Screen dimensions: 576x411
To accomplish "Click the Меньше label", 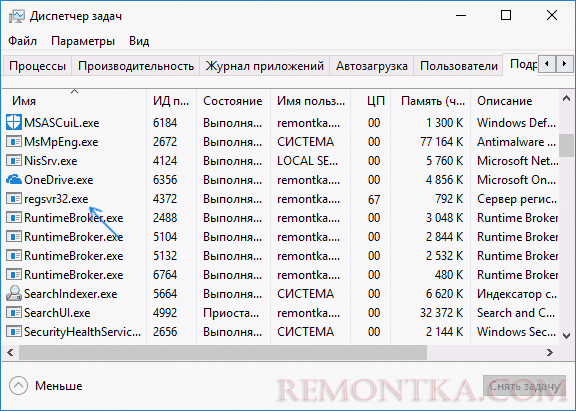I will coord(59,386).
